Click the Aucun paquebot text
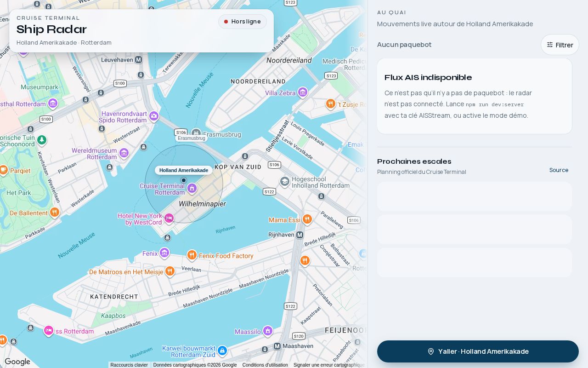 tap(404, 45)
